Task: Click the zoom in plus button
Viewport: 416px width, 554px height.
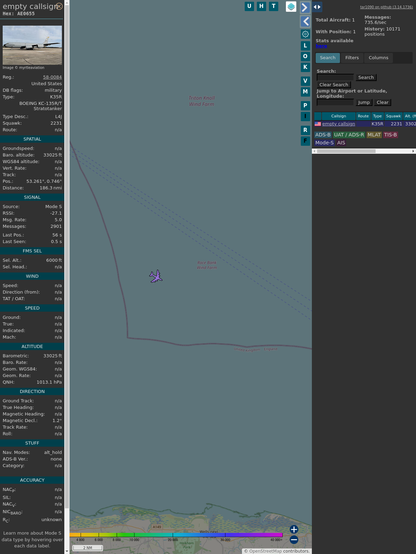Action: (x=294, y=529)
